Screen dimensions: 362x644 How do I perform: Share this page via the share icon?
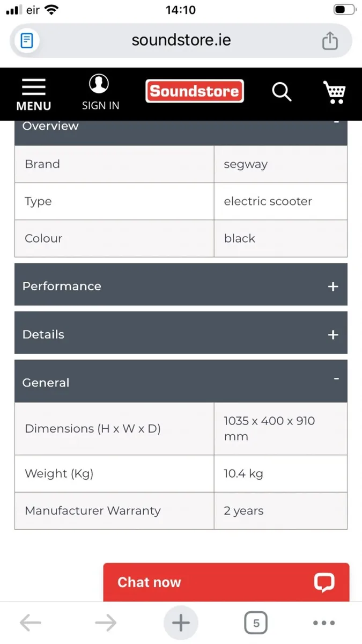tap(330, 40)
